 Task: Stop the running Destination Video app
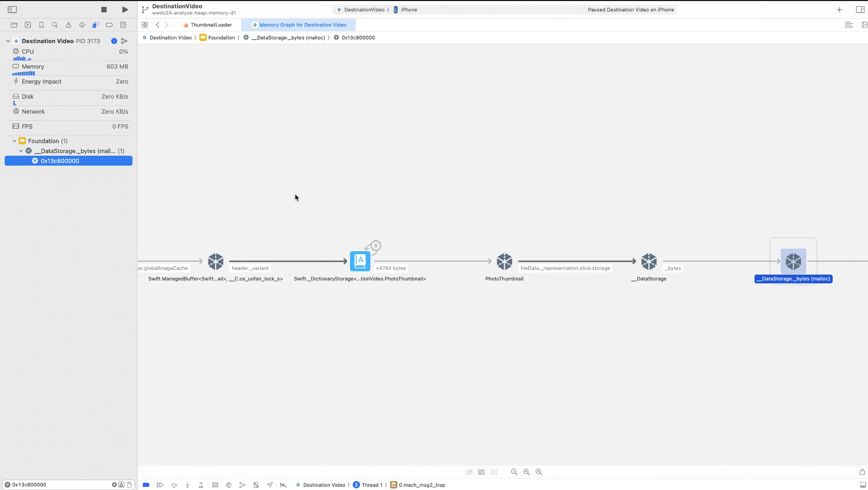104,9
